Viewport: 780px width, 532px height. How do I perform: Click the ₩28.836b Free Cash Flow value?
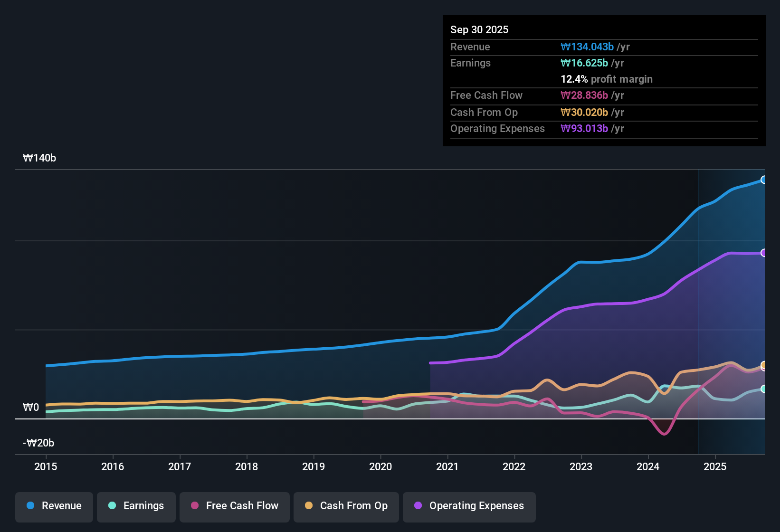tap(584, 95)
